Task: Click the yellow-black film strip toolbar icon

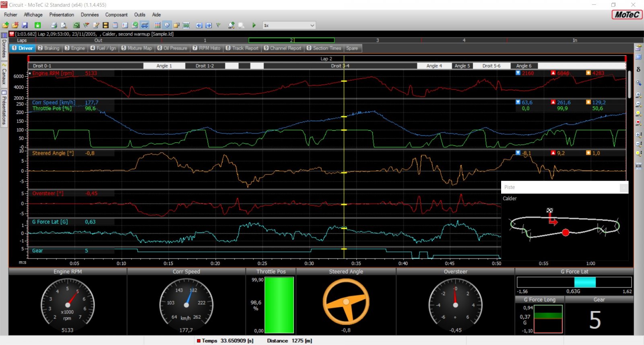Action: [x=105, y=25]
